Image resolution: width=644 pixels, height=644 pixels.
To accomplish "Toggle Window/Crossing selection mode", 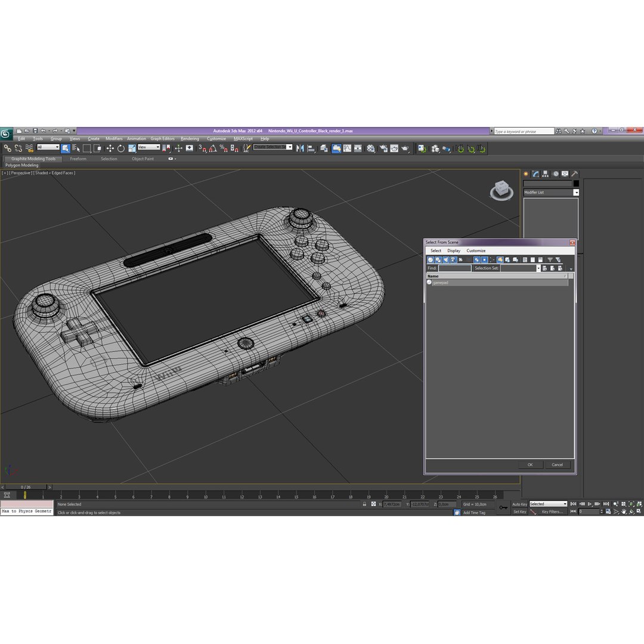I will pyautogui.click(x=97, y=148).
